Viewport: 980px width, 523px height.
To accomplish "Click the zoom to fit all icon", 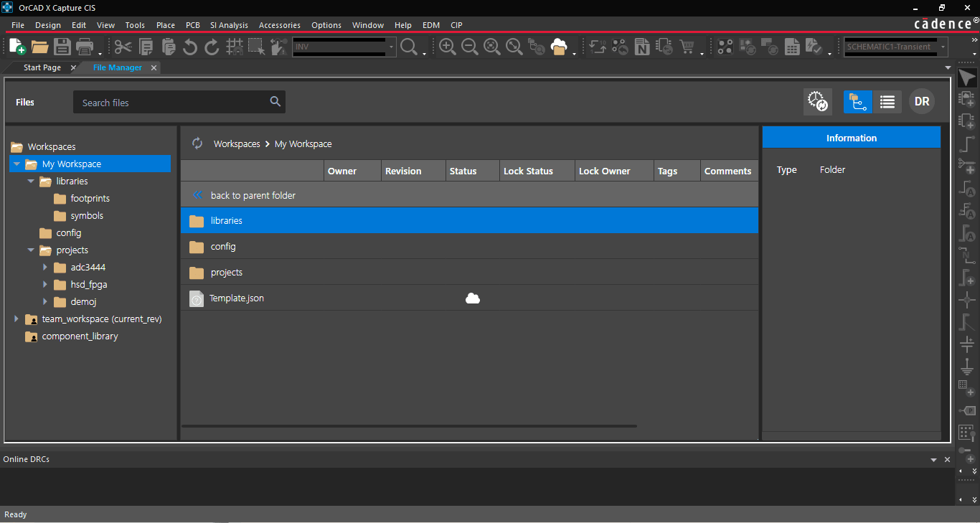I will (x=514, y=47).
